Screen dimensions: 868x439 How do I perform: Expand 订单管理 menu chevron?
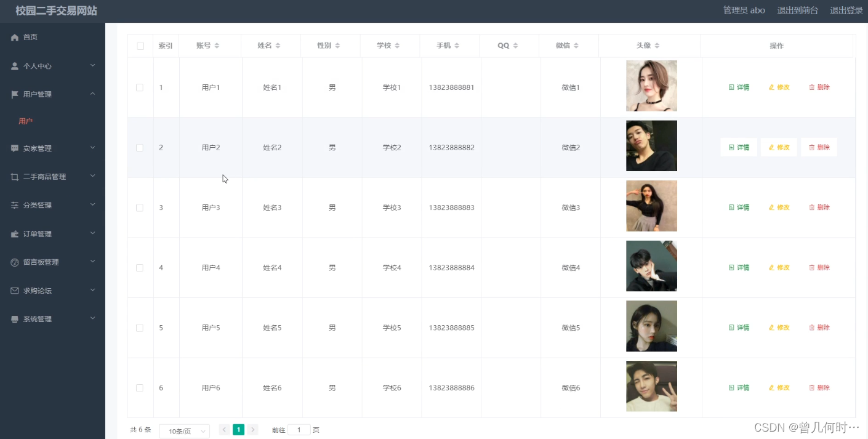pos(93,233)
